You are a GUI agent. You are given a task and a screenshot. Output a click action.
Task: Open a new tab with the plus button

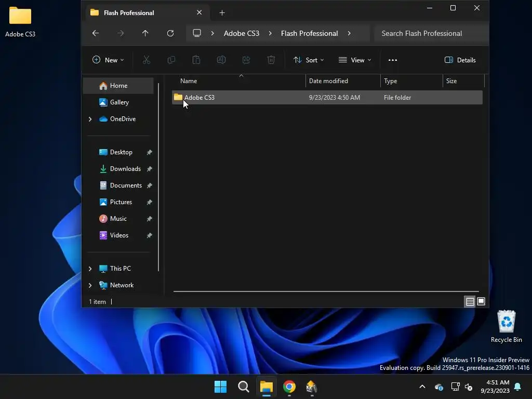tap(222, 13)
